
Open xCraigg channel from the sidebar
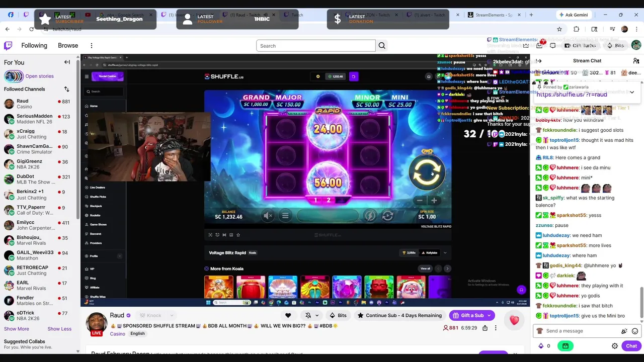tap(39, 134)
